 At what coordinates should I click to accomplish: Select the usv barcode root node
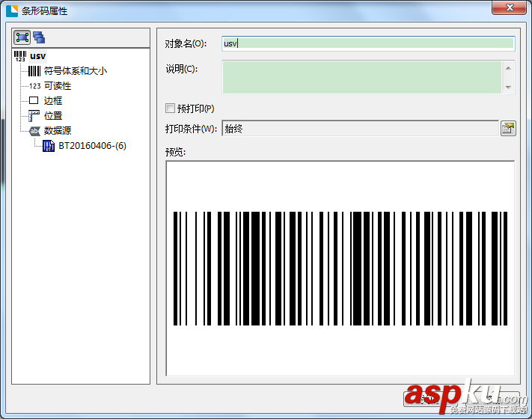37,56
